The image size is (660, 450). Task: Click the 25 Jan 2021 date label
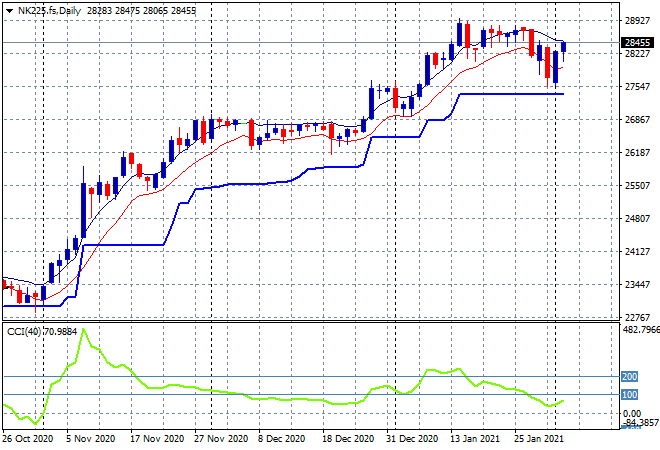539,439
